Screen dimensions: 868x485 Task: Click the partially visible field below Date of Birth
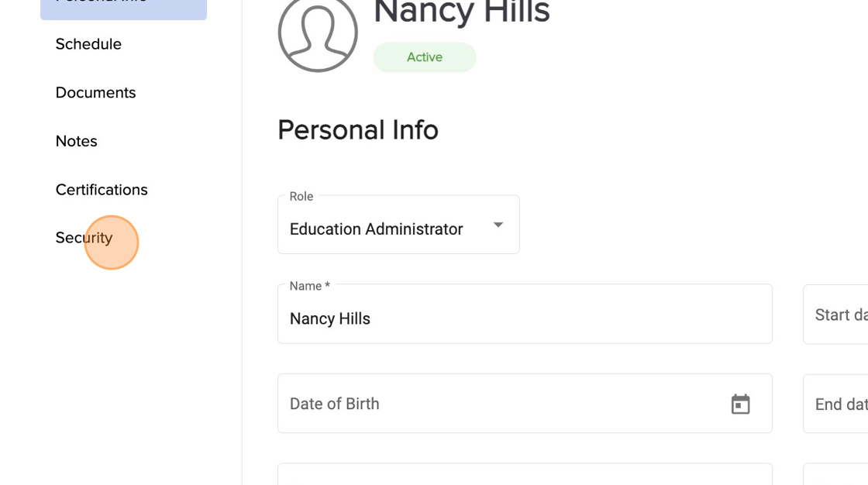click(x=525, y=474)
